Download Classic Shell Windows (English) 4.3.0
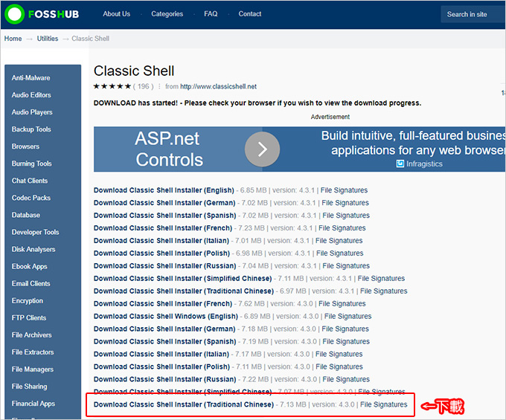The image size is (506, 420). pos(166,316)
